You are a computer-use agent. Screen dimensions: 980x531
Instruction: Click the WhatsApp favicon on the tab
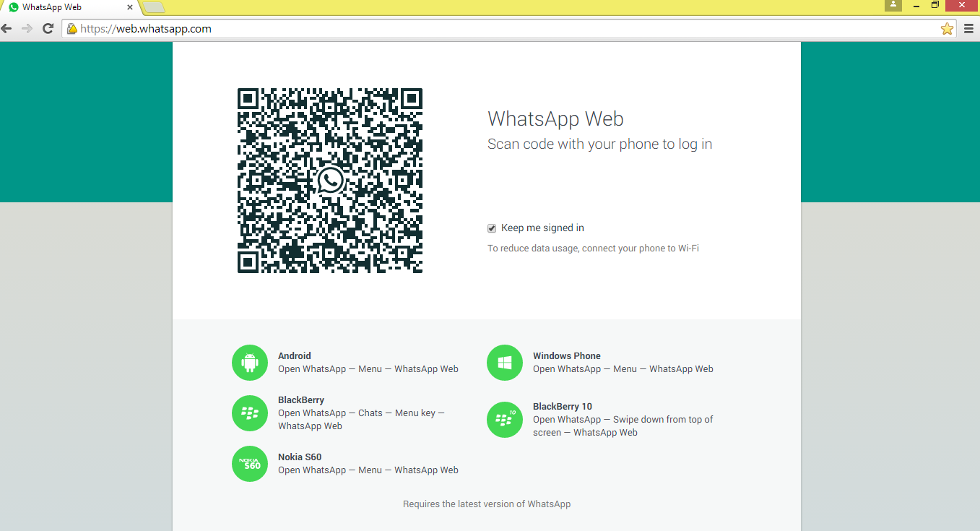[x=14, y=7]
